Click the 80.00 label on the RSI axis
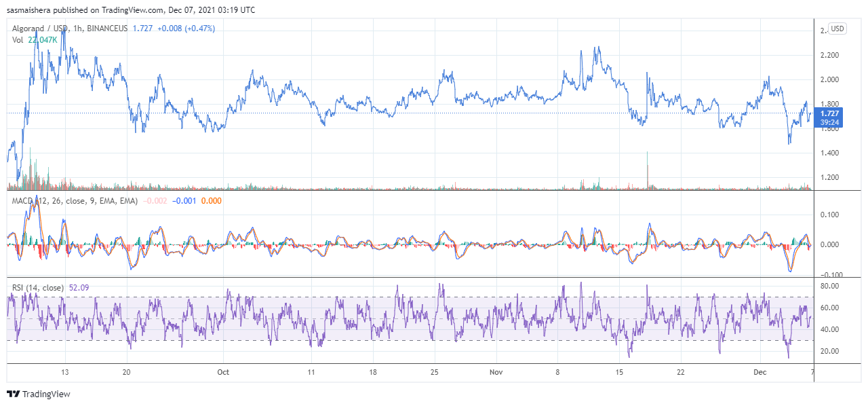The width and height of the screenshot is (868, 406). click(x=829, y=286)
